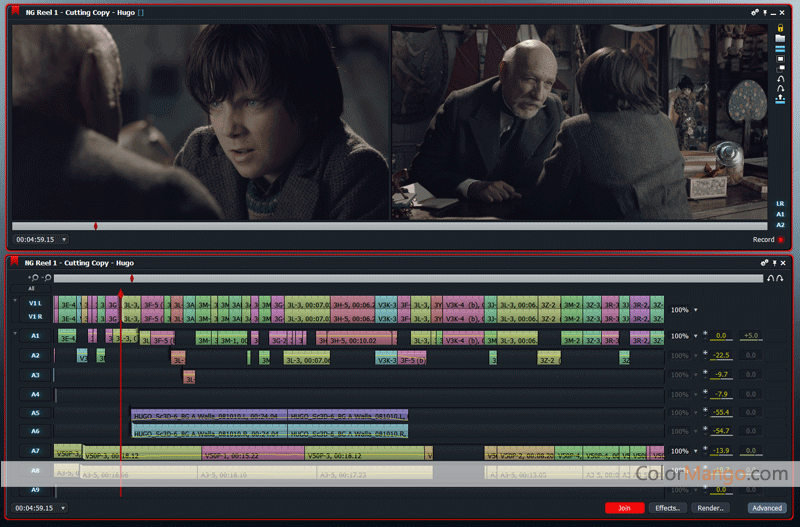
Task: Toggle the A7 track button
Action: click(35, 450)
